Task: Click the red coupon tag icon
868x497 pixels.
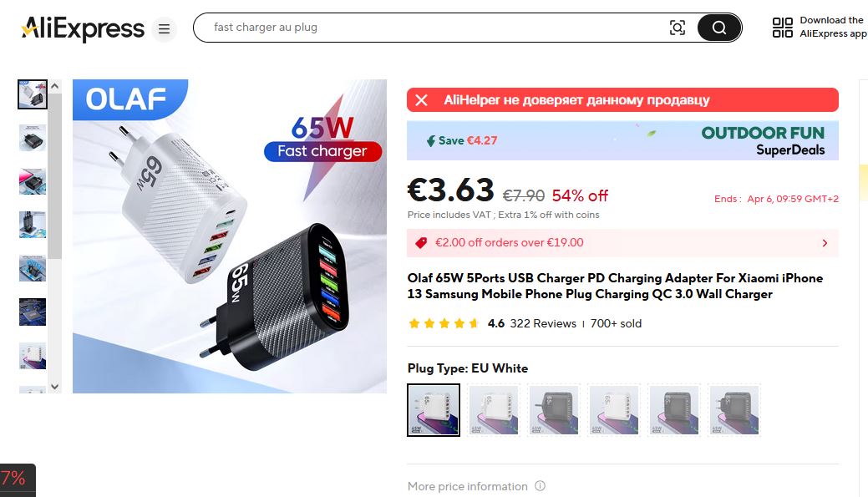Action: pos(421,243)
